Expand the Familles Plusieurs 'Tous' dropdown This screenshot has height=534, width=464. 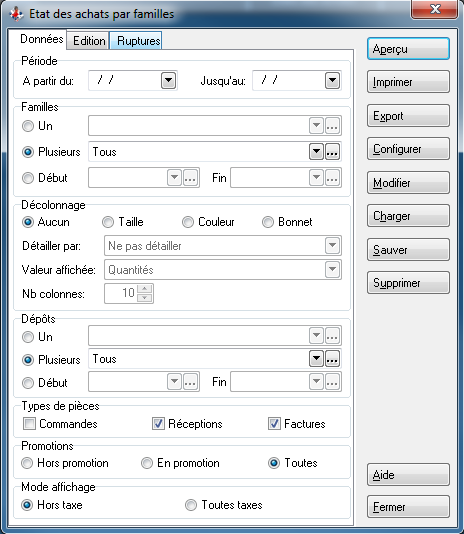[x=316, y=152]
